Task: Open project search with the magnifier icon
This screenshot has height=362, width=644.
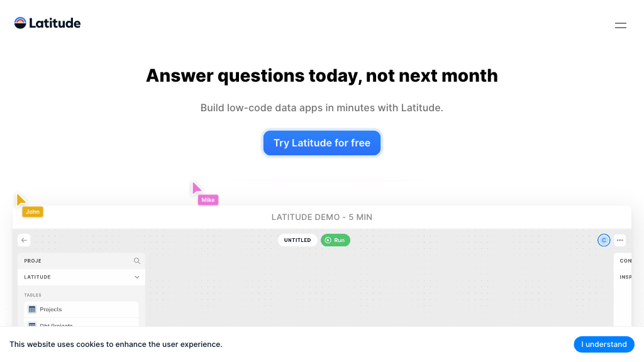Action: [137, 261]
